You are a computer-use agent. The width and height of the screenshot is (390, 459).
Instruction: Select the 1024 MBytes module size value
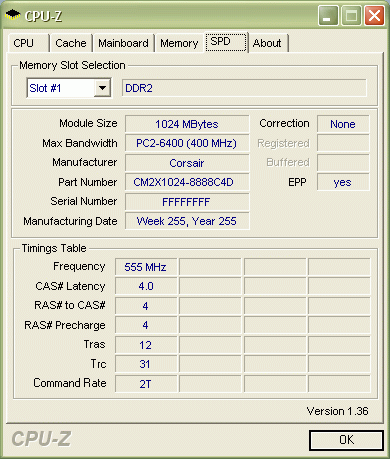coord(187,124)
